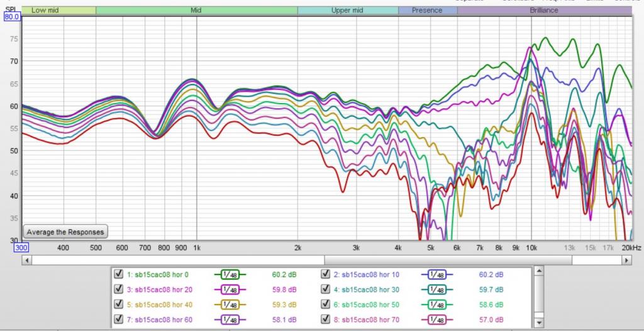Click the horizontal frequency scrollbar thumb
The image size is (644, 331).
point(448,260)
